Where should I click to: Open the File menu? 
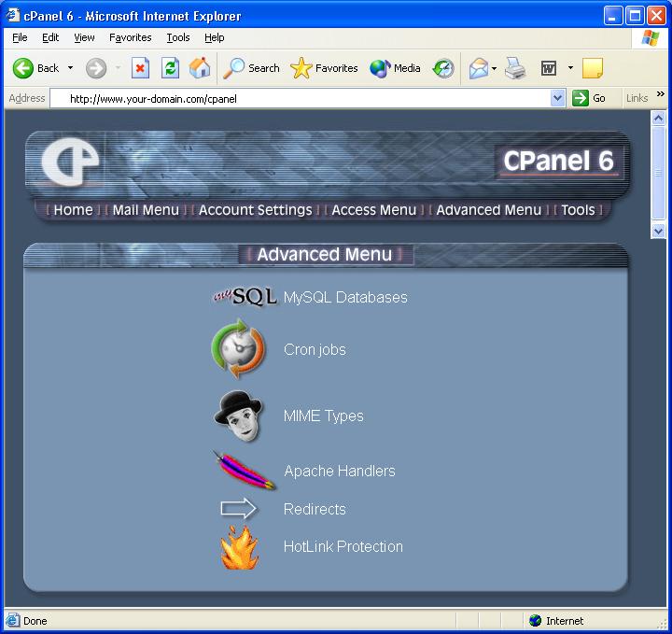[20, 37]
